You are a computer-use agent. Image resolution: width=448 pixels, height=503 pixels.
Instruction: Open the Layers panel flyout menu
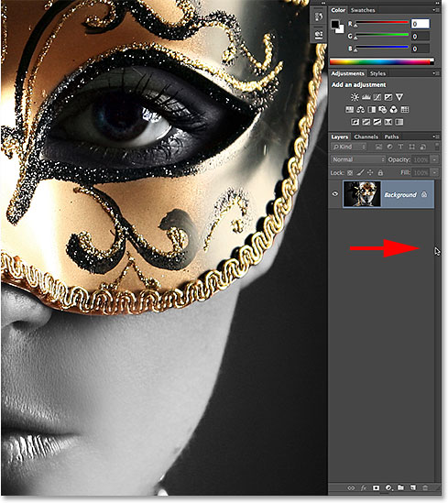pos(436,137)
